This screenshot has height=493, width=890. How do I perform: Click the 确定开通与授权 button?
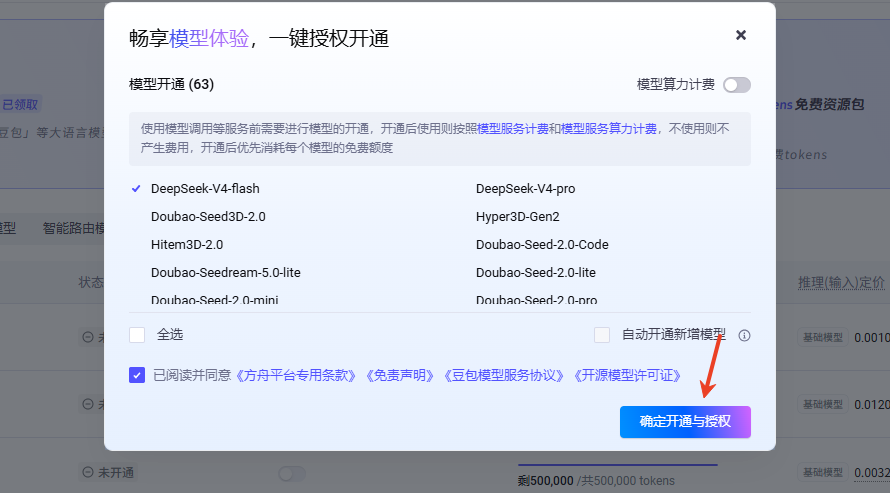(685, 422)
